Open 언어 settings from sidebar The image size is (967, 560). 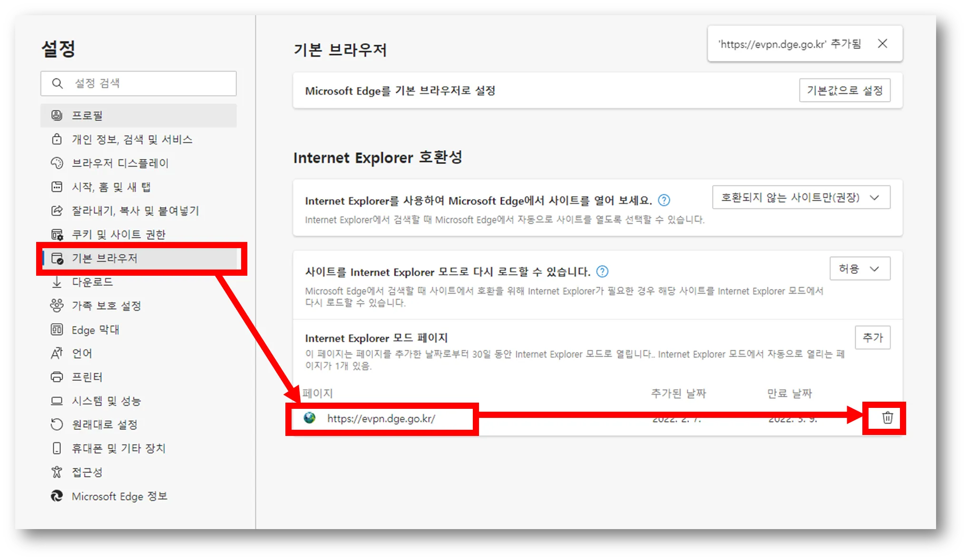82,353
